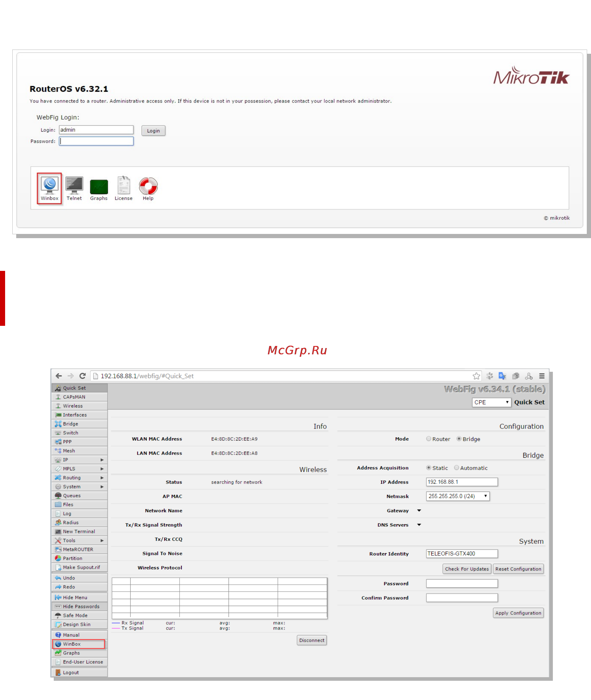This screenshot has height=700, width=591.
Task: Open Wireless in the sidebar
Action: coord(79,406)
